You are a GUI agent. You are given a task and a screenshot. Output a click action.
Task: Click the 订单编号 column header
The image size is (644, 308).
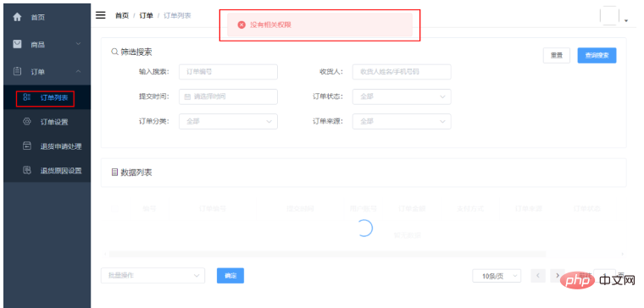213,209
